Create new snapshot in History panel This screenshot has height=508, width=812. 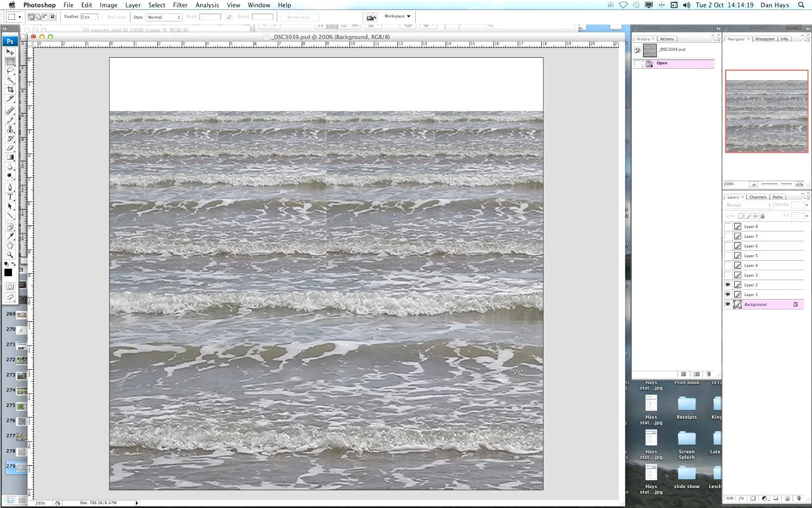click(696, 374)
